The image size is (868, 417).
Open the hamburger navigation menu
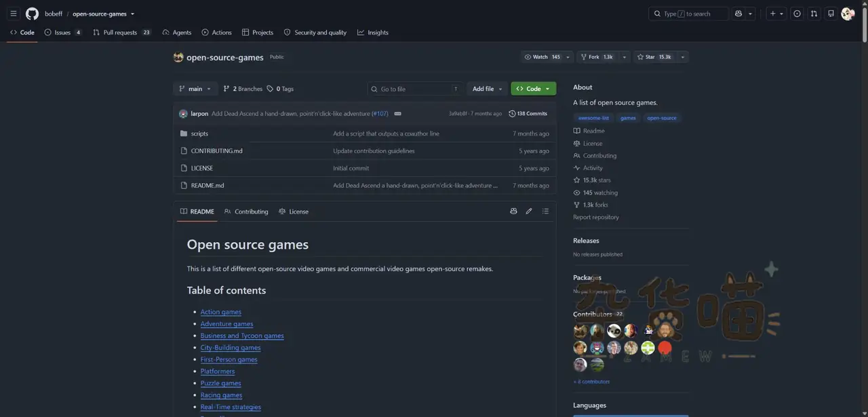(x=14, y=14)
